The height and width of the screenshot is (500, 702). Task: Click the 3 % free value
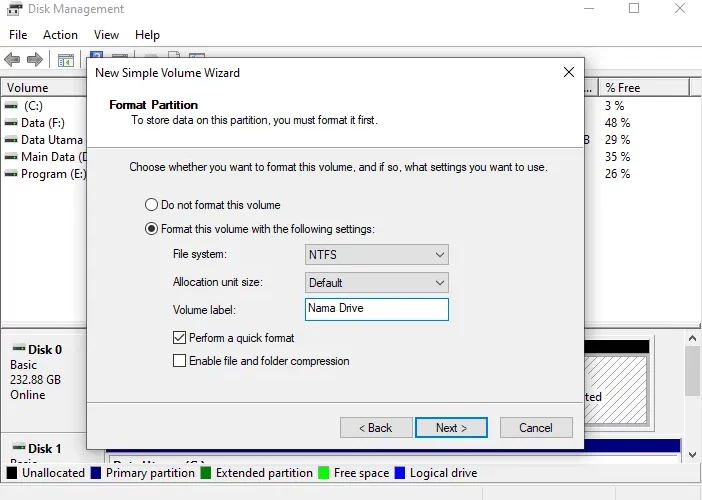click(614, 106)
